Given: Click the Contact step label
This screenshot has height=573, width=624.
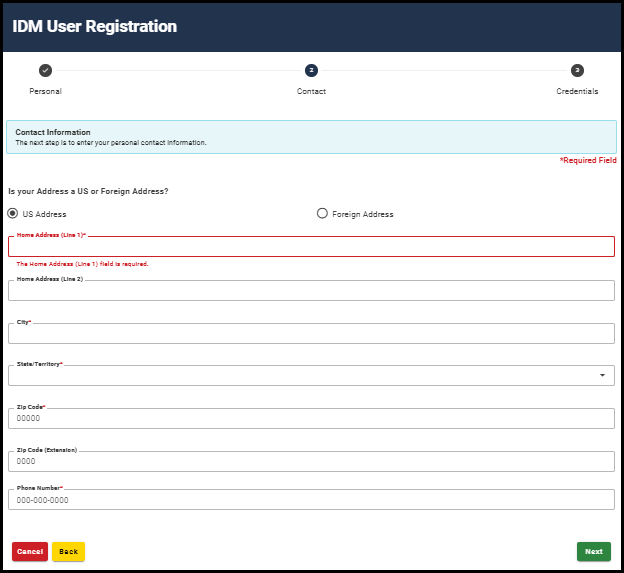Looking at the screenshot, I should point(311,91).
